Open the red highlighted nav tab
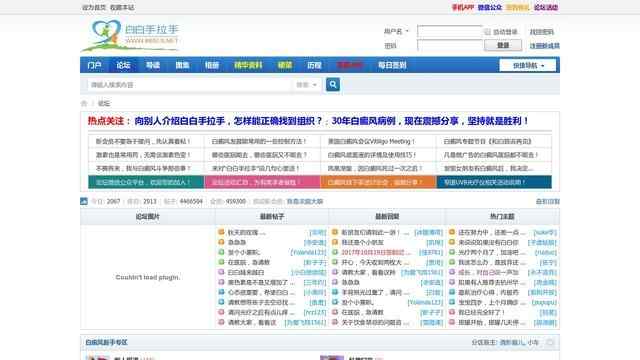Screen dimensions: 640x360 [x=349, y=65]
